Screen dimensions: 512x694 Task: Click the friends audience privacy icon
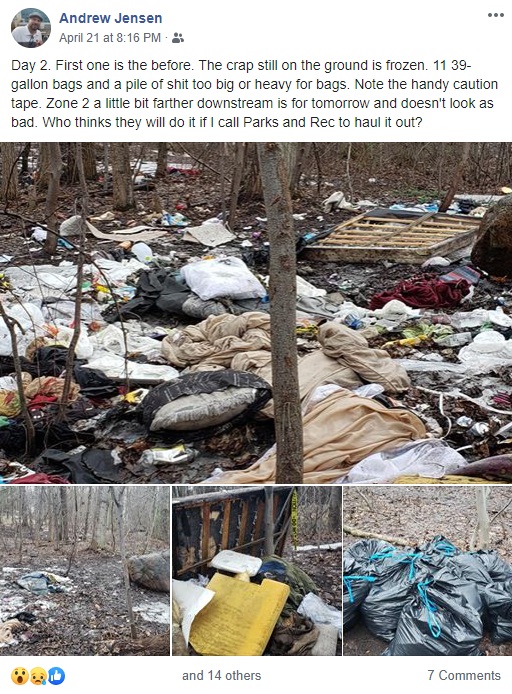coord(177,38)
